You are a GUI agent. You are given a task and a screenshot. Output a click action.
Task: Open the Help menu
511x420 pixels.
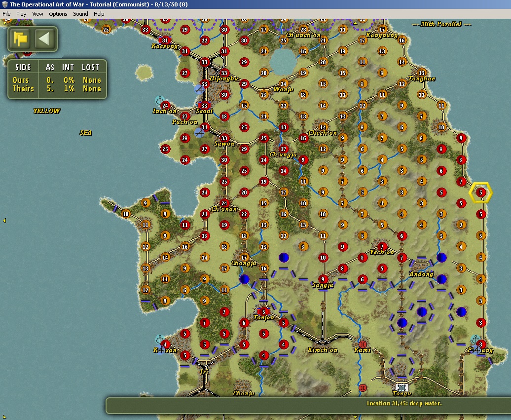(x=99, y=14)
